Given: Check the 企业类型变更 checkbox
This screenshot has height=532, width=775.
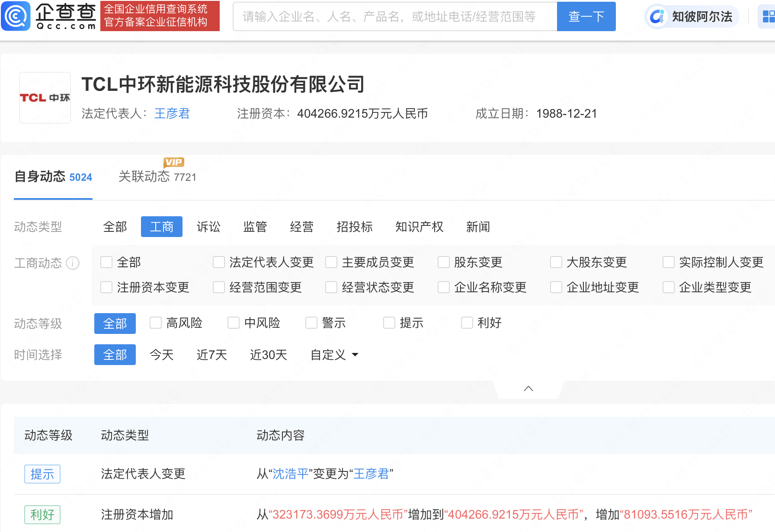Looking at the screenshot, I should 669,287.
